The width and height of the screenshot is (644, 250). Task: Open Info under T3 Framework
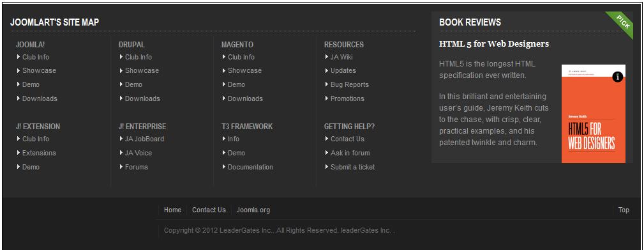coord(234,139)
